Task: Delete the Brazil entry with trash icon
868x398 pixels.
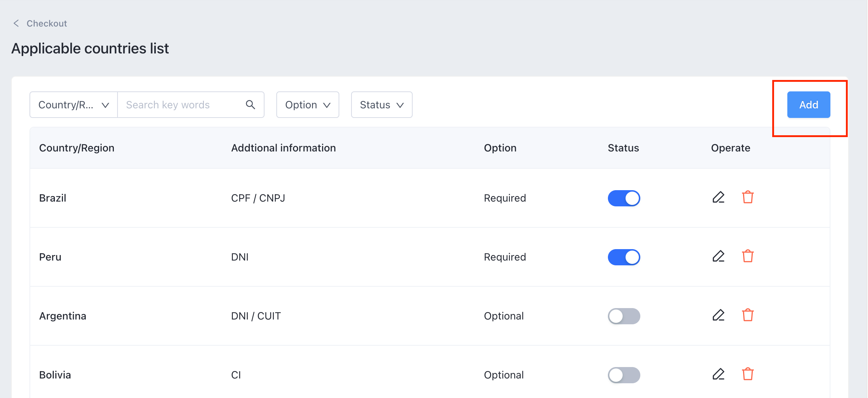Action: click(748, 198)
